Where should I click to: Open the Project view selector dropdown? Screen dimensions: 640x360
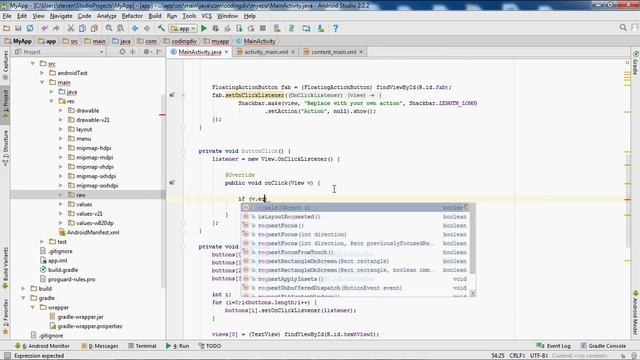coord(59,52)
